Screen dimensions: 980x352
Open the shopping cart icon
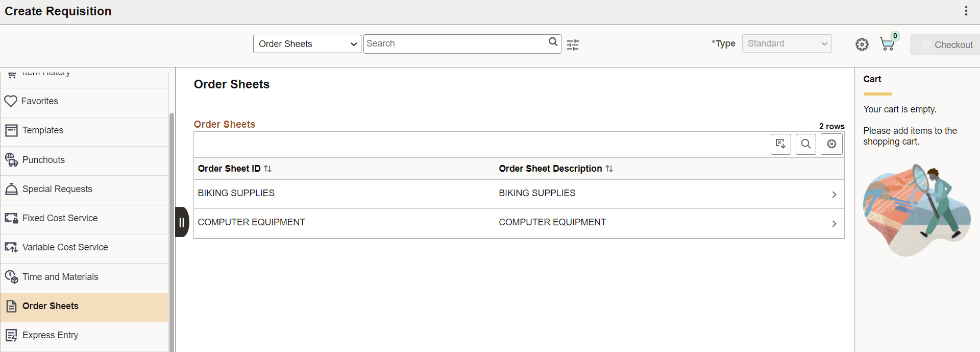888,44
